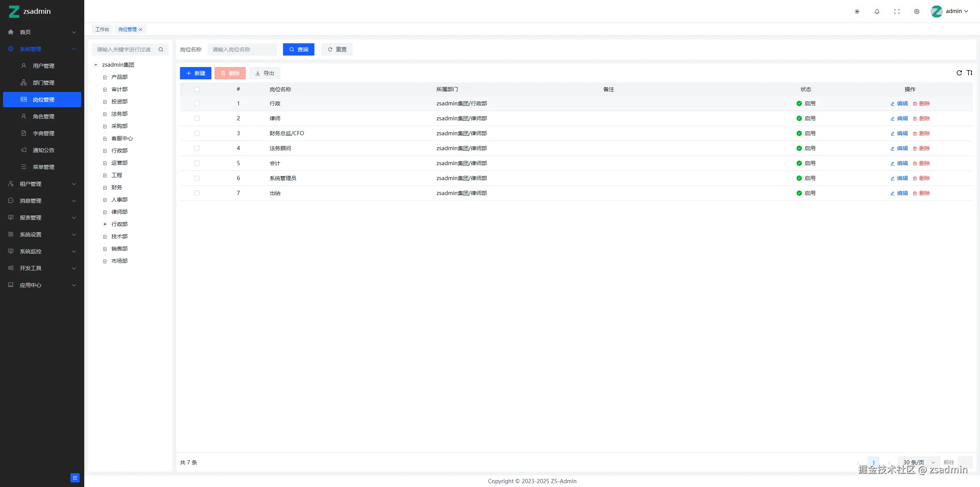The height and width of the screenshot is (487, 980).
Task: Select the checkbox for 出纳 row
Action: point(197,193)
